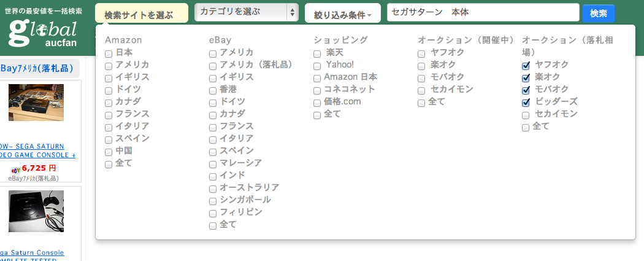The width and height of the screenshot is (644, 261).
Task: Select 全て under the Amazon column
Action: point(109,164)
